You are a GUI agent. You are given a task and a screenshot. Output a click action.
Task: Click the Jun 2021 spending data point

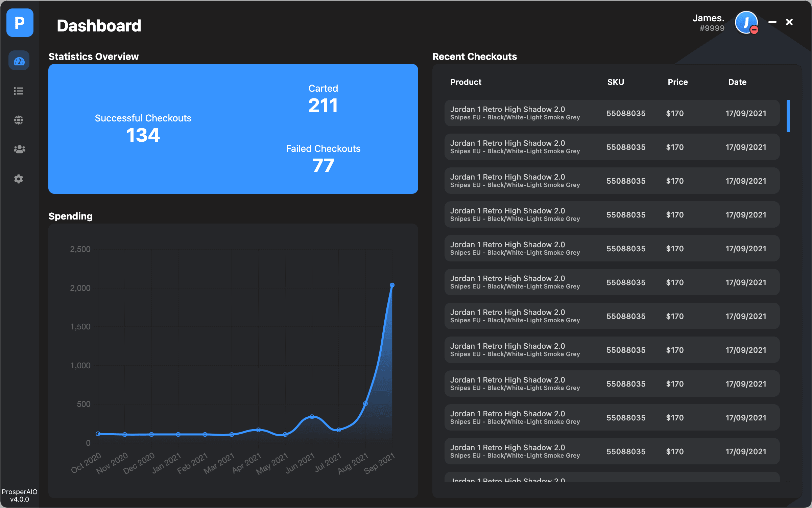point(312,417)
